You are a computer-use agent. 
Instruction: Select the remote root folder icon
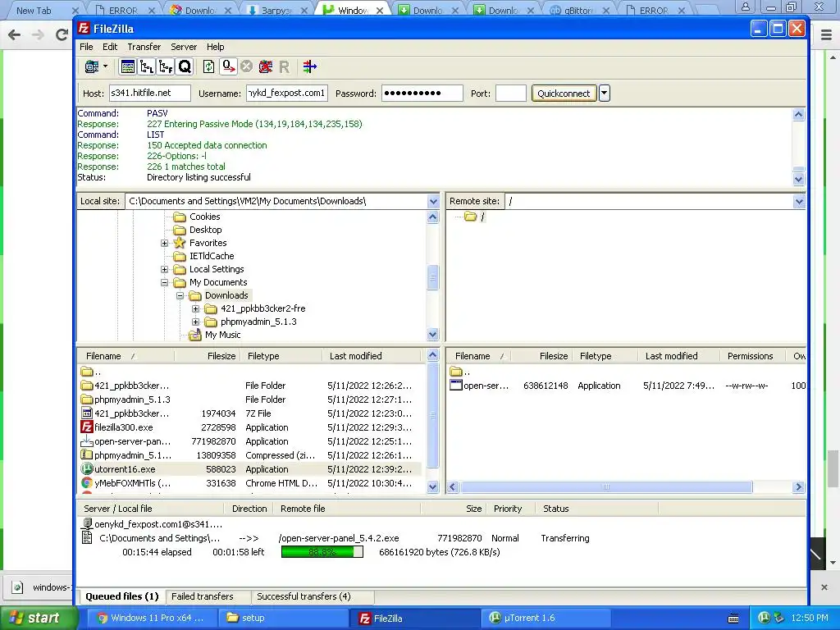point(470,217)
